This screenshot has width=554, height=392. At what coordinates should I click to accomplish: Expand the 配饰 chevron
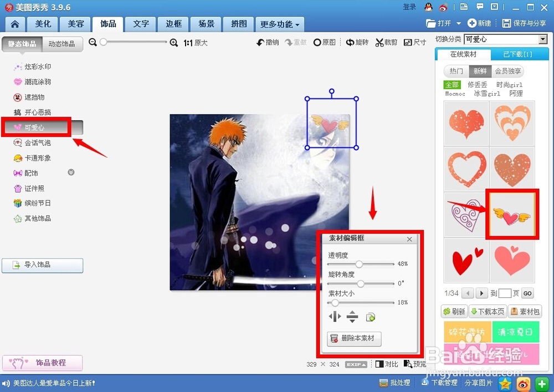(71, 172)
